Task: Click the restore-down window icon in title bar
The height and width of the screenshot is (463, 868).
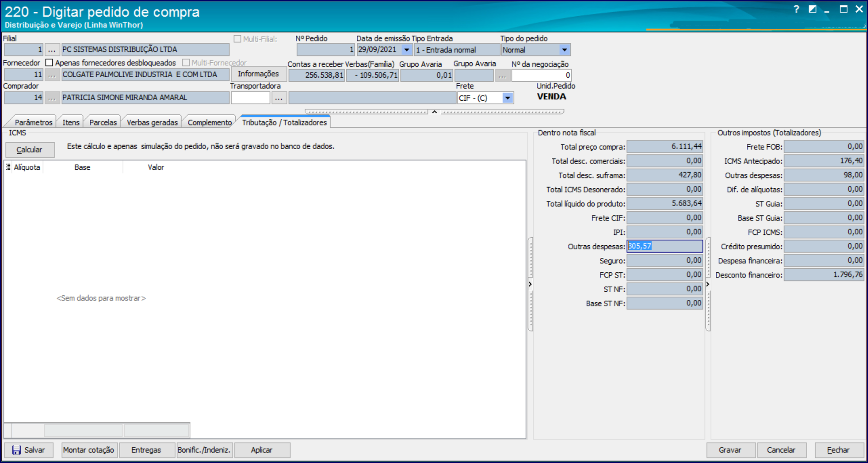Action: coord(812,9)
